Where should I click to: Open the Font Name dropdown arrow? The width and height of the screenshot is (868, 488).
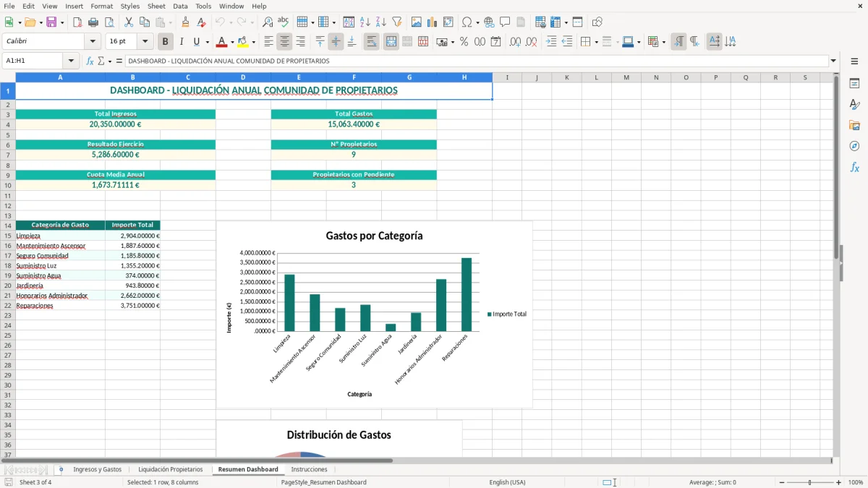pyautogui.click(x=93, y=42)
